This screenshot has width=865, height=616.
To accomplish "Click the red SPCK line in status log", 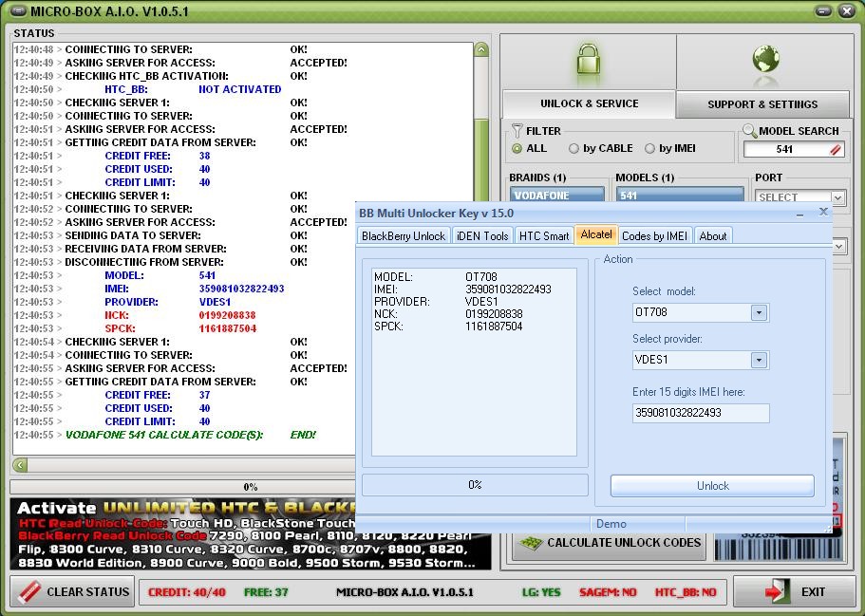I will [180, 328].
